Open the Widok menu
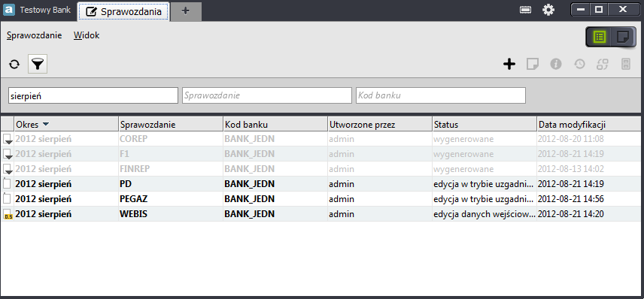Viewport: 644px width, 299px height. pos(87,35)
